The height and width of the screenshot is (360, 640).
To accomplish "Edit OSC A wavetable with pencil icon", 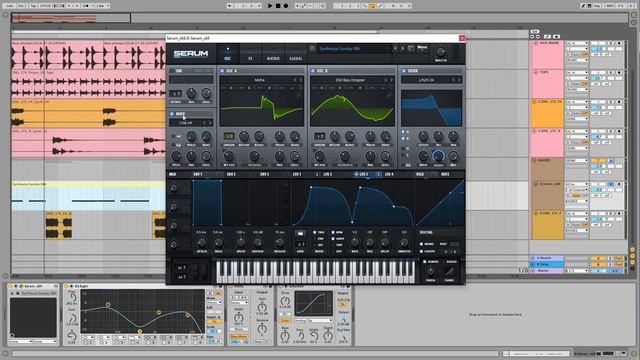I will 299,94.
